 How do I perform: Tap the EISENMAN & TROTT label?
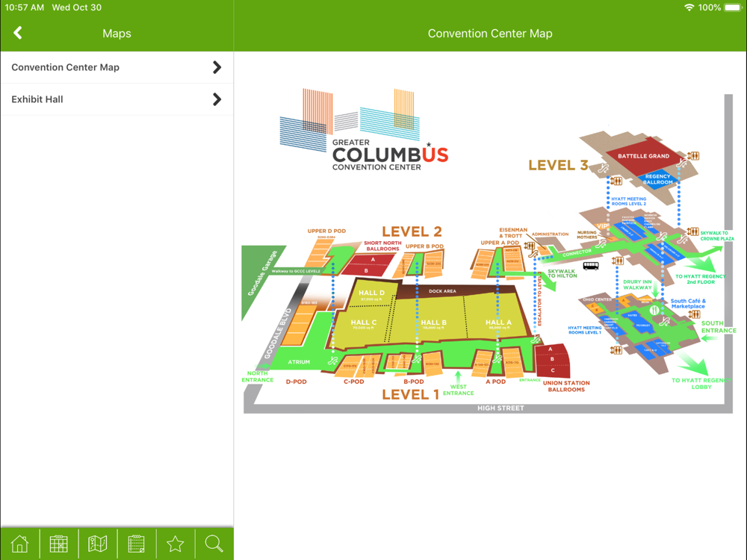coord(513,233)
